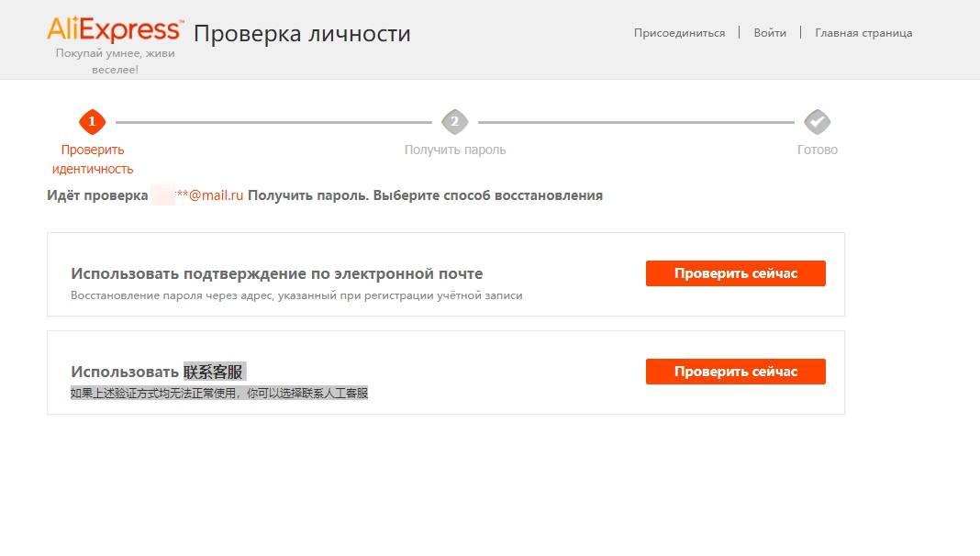Viewport: 980px width, 556px height.
Task: Click the grey checkmark final step icon
Action: tap(817, 121)
